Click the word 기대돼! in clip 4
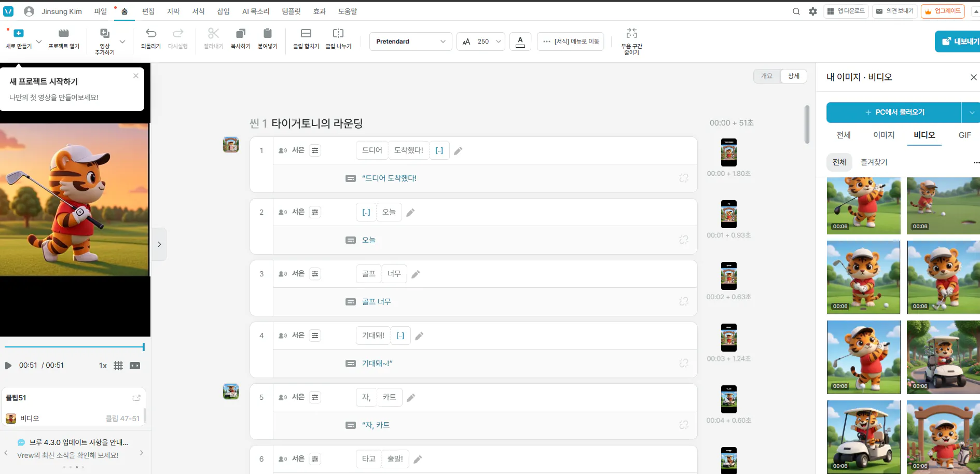Viewport: 980px width, 474px height. (373, 336)
